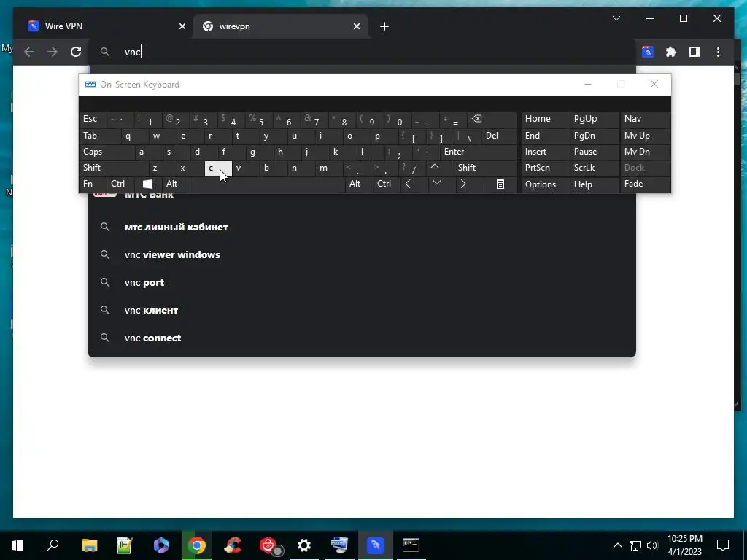747x560 pixels.
Task: Toggle the left Shift key on On-Screen Keyboard
Action: 115,168
